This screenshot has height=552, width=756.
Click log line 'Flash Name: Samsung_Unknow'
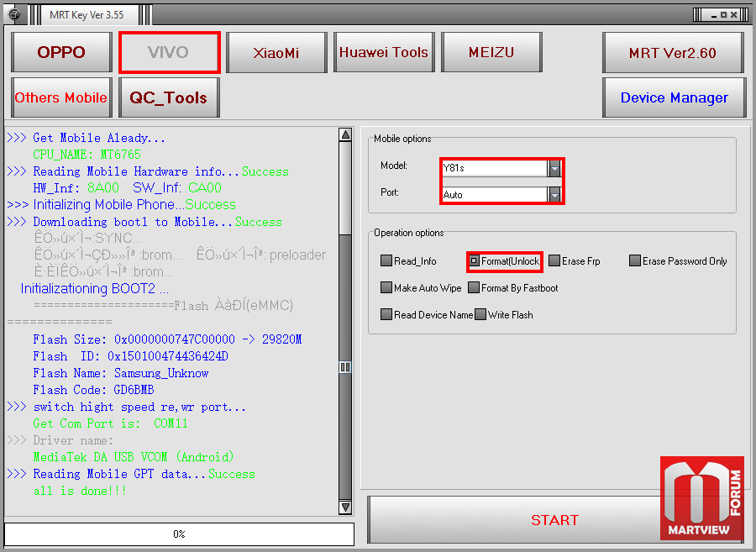tap(120, 373)
